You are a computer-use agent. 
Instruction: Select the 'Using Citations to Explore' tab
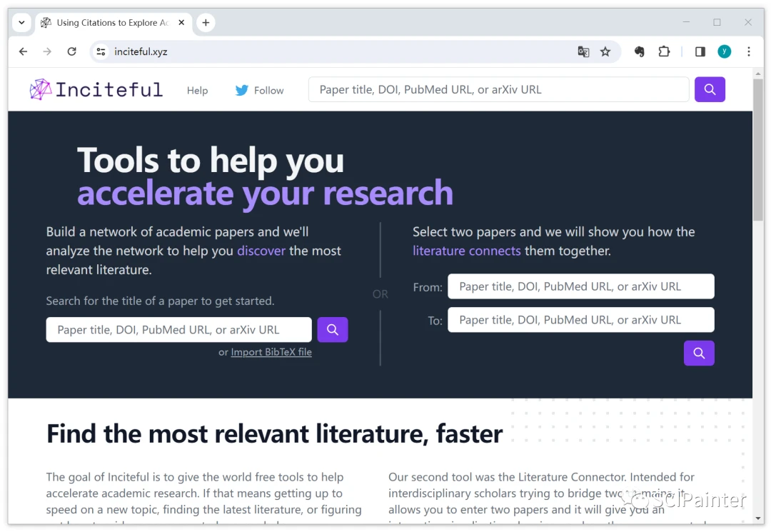(113, 23)
